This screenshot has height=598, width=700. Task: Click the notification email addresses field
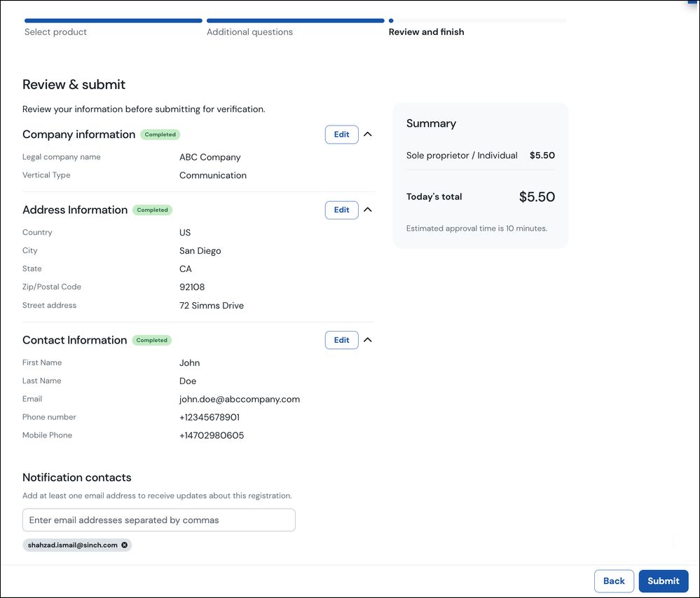click(159, 520)
